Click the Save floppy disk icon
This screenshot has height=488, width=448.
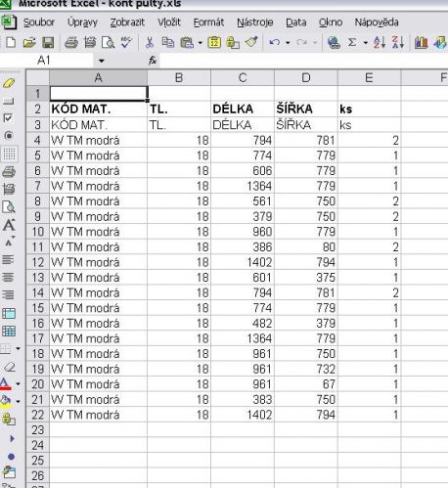pyautogui.click(x=48, y=43)
